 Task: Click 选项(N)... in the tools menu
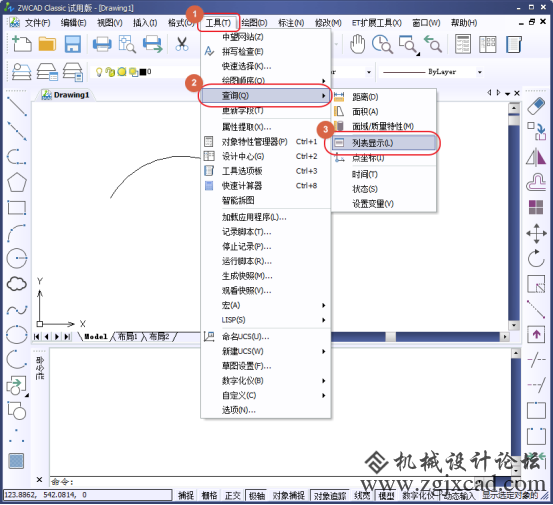point(266,410)
